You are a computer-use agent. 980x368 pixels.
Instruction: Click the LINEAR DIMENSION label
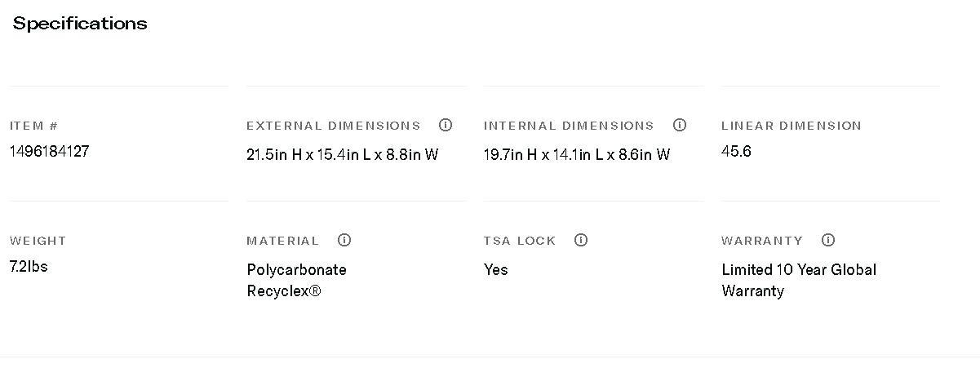791,126
